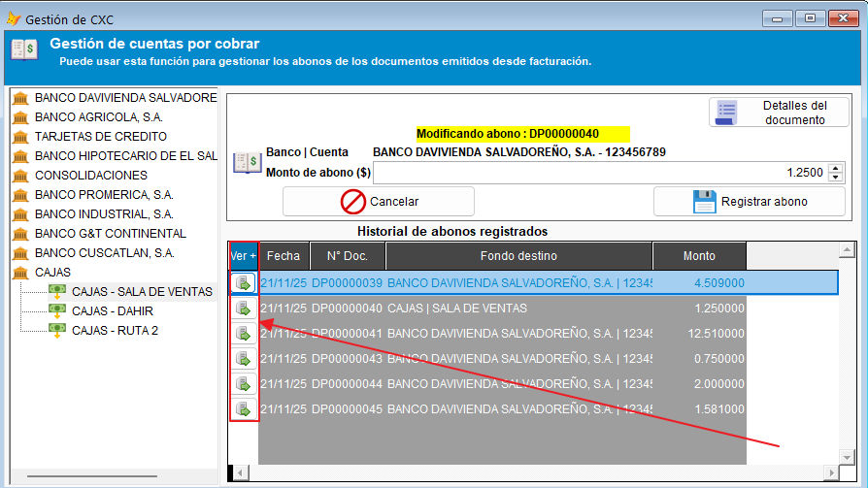
Task: Open view icon for abono DP00000045
Action: click(x=244, y=409)
